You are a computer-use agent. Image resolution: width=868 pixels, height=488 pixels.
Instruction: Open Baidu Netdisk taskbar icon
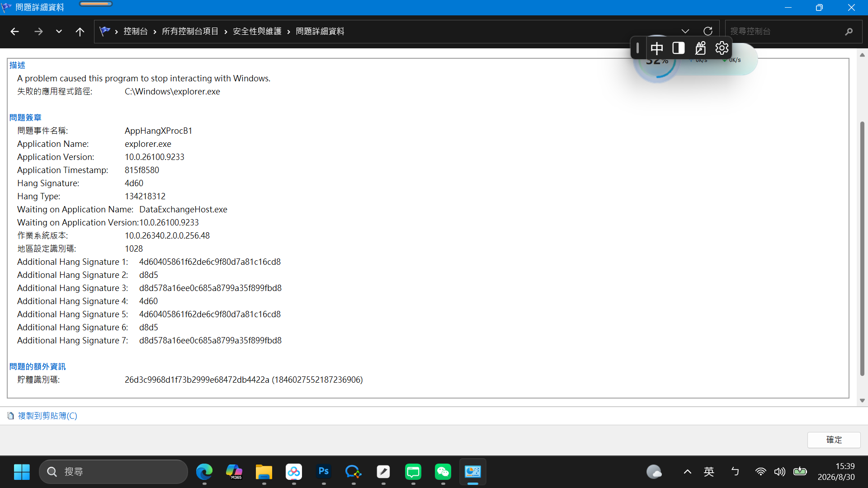(x=293, y=472)
